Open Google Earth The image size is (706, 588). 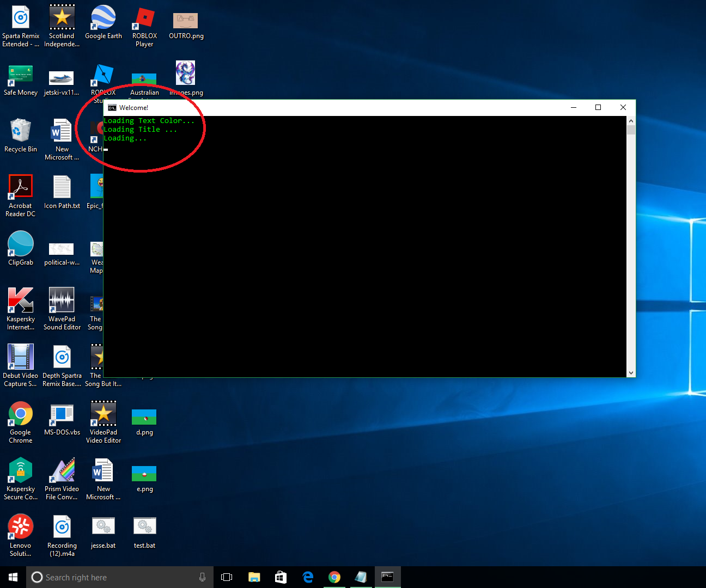[103, 16]
